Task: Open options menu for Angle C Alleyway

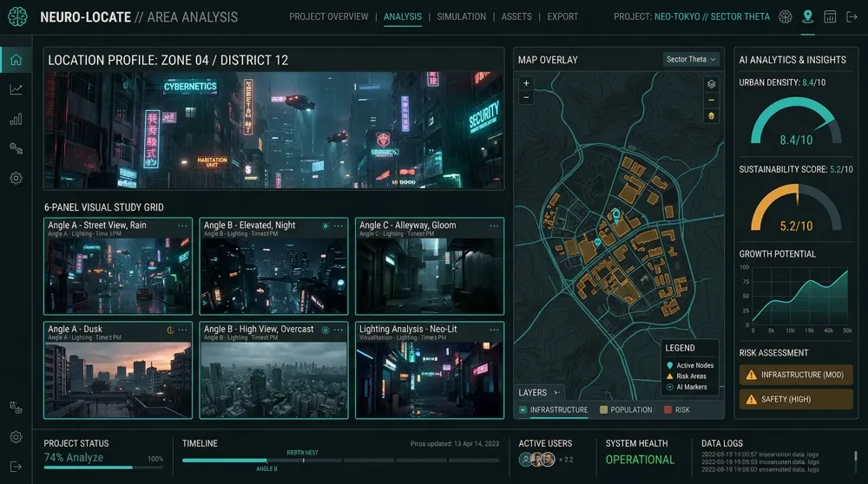Action: [x=494, y=226]
